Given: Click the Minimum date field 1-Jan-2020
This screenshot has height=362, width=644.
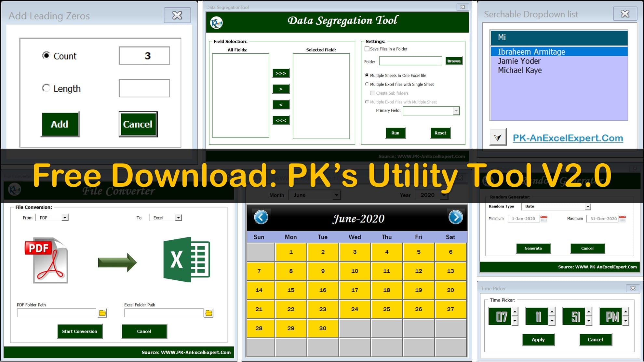Looking at the screenshot, I should 523,219.
